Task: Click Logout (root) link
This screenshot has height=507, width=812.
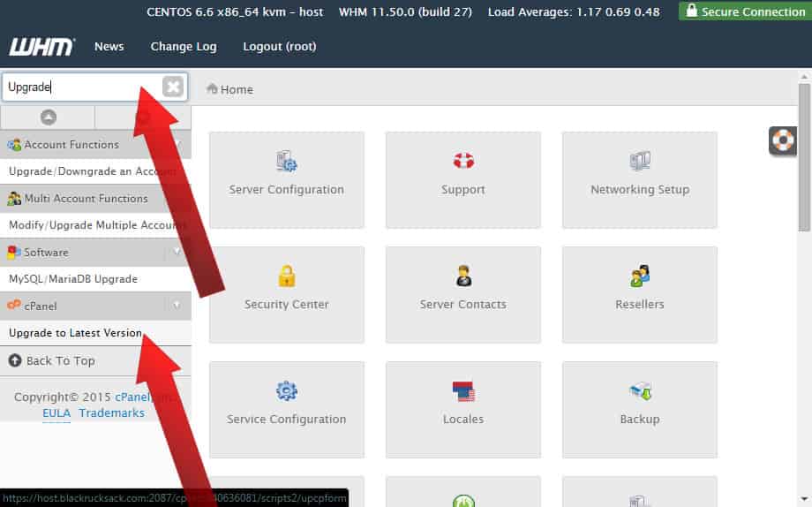Action: pyautogui.click(x=279, y=46)
